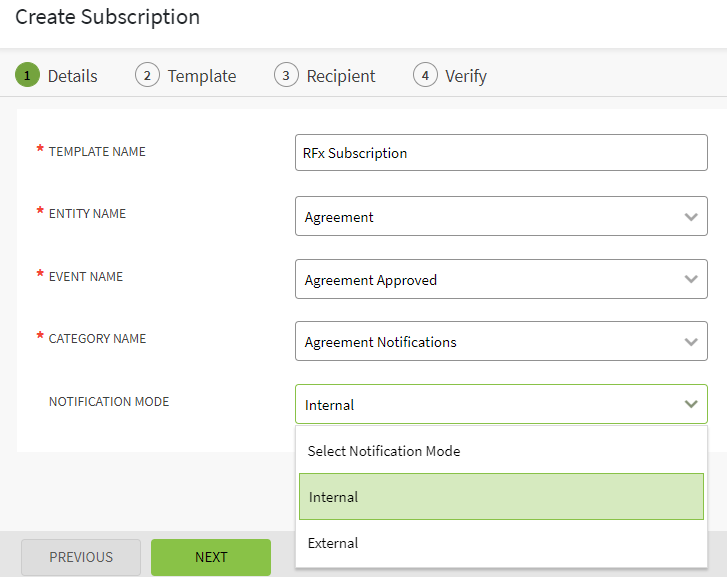727x577 pixels.
Task: Collapse the Notification Mode chevron arrow
Action: (x=690, y=404)
